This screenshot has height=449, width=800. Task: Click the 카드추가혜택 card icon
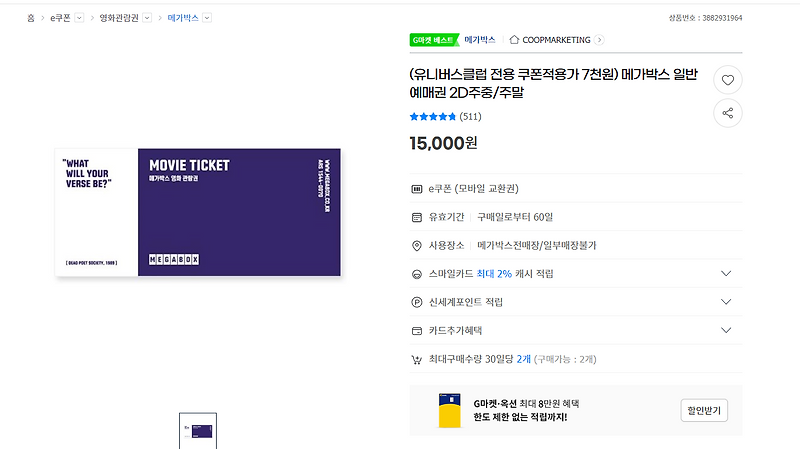click(x=417, y=330)
